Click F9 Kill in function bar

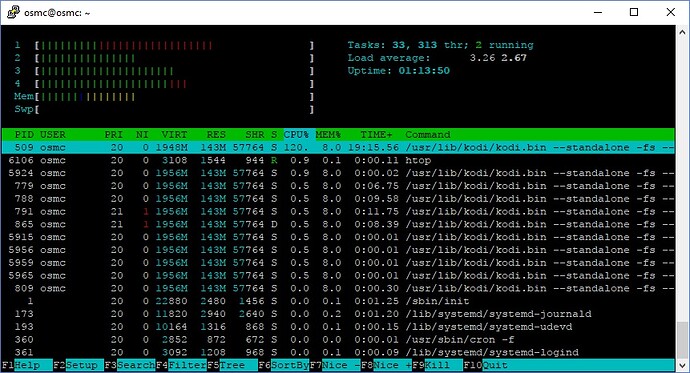tap(438, 365)
